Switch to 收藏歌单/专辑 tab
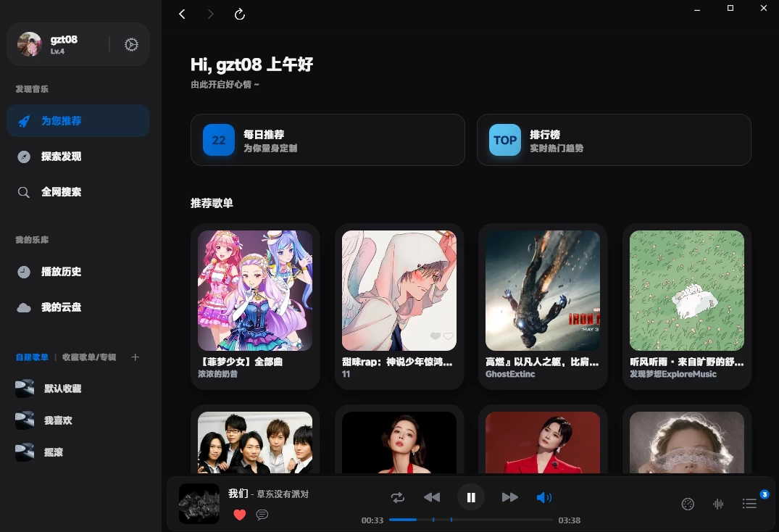 pos(88,357)
